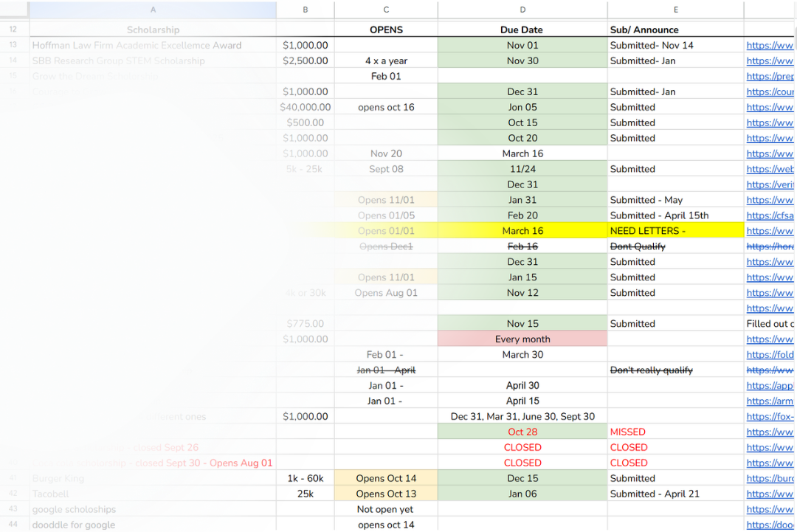Select column A header
The width and height of the screenshot is (797, 532).
point(153,10)
